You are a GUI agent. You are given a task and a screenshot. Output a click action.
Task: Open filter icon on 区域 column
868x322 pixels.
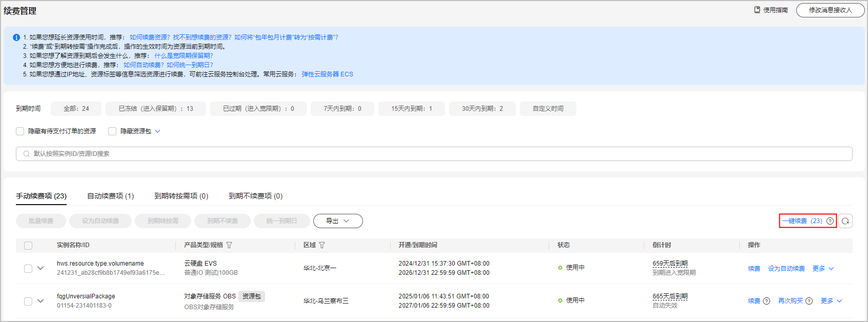coord(322,245)
